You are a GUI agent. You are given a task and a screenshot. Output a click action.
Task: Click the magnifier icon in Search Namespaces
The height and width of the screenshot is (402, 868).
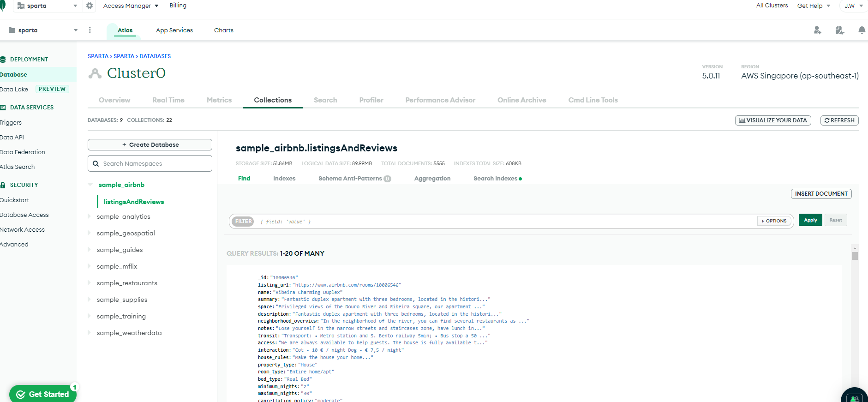tap(96, 163)
